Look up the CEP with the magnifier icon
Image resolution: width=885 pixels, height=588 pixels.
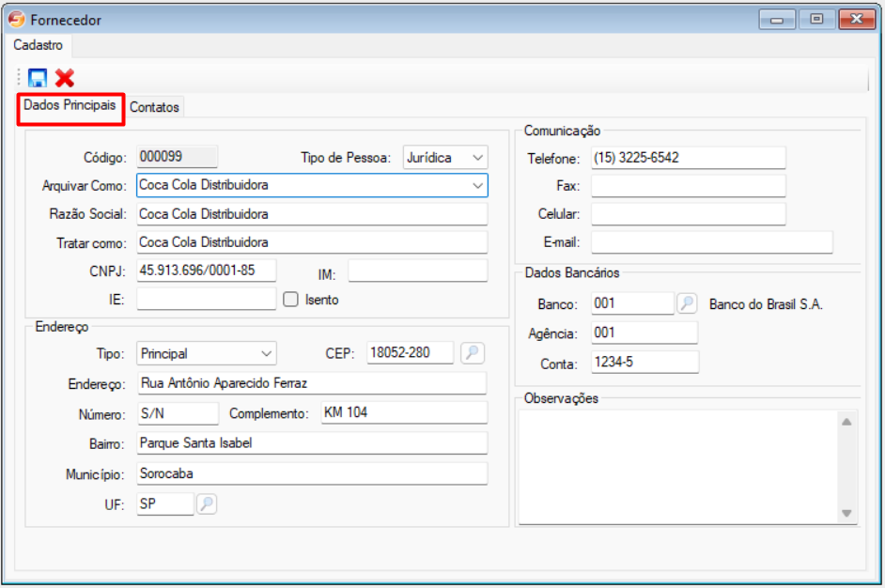(473, 353)
